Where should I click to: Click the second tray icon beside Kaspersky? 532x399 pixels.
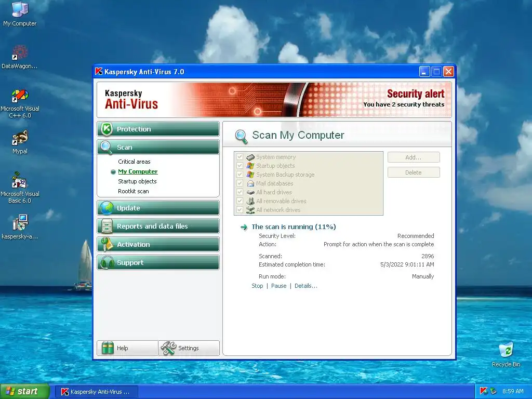click(493, 391)
